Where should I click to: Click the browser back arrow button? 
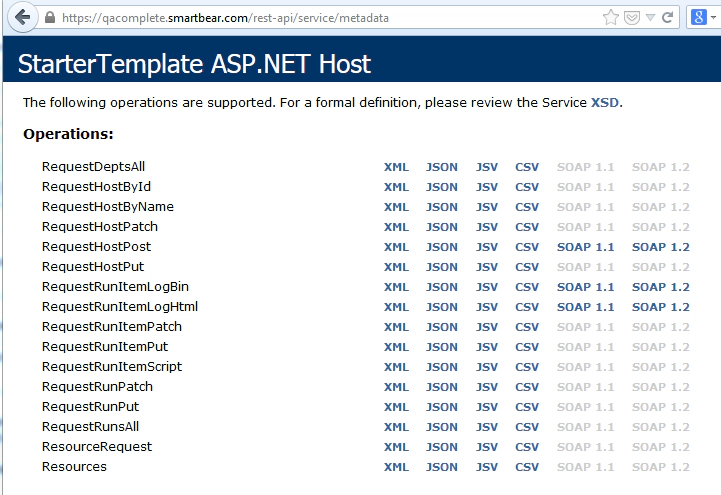[22, 18]
